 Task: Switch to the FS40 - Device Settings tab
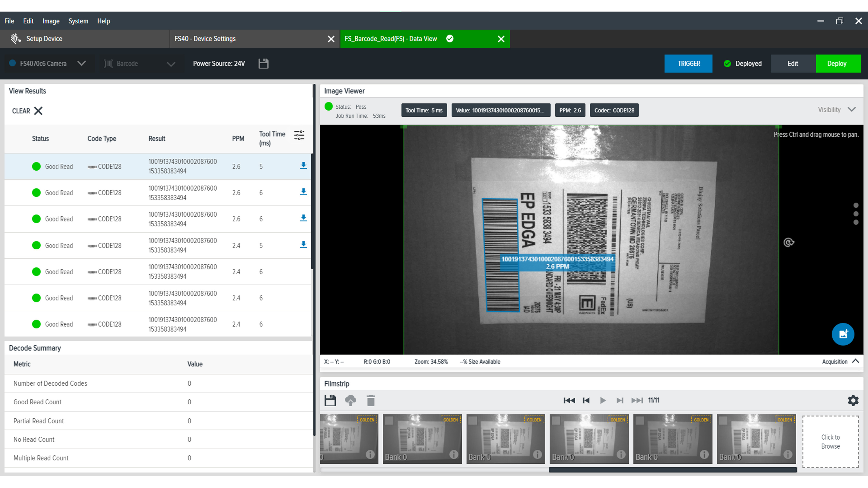(x=205, y=39)
